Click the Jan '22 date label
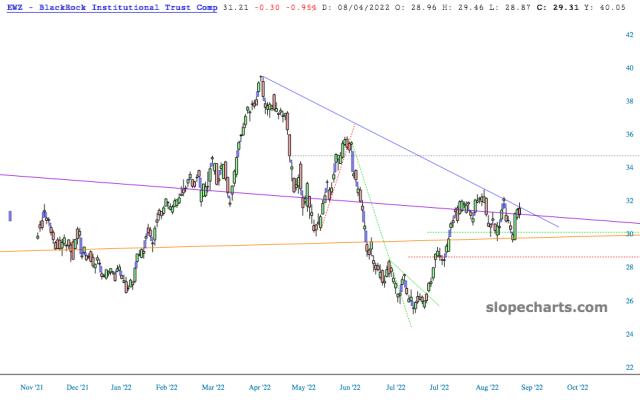The image size is (640, 401). coord(121,387)
